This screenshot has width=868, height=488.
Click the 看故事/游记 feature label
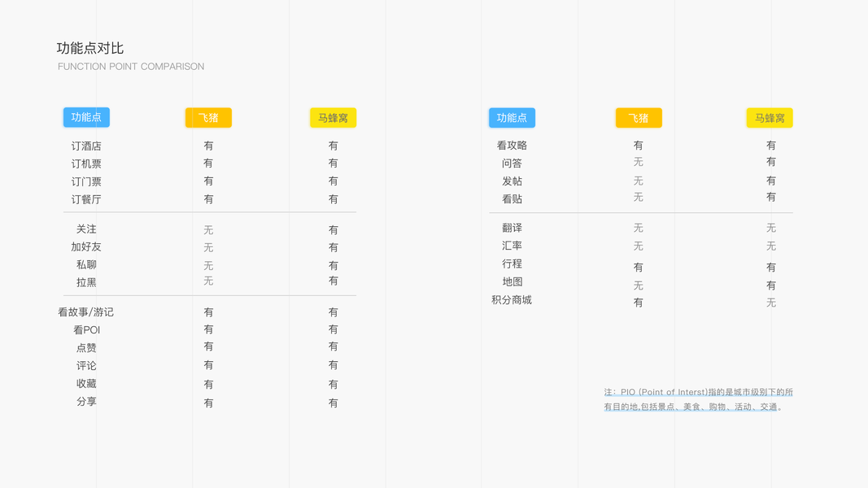coord(86,312)
